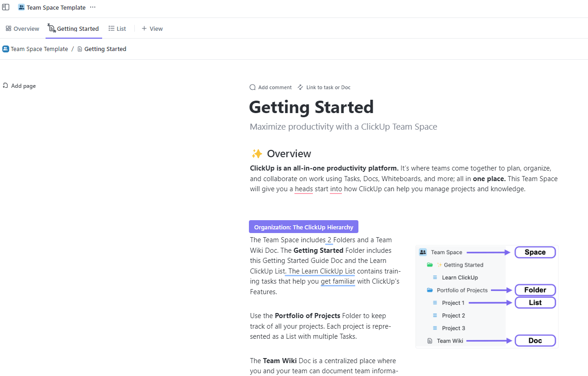588x376 pixels.
Task: Click the Add page icon
Action: click(6, 85)
